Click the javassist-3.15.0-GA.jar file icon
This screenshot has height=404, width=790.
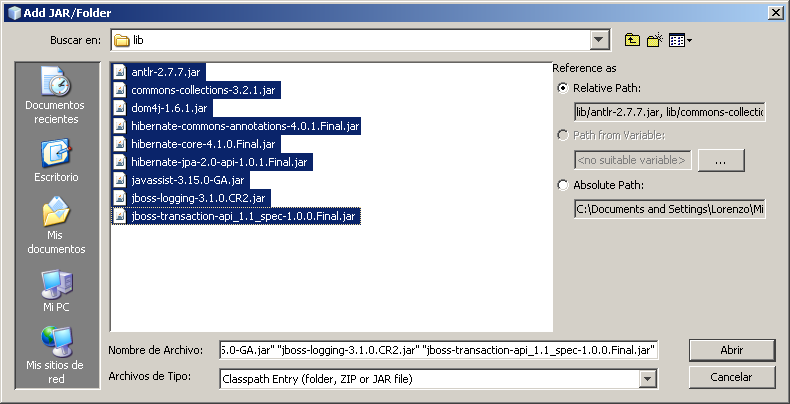[x=120, y=180]
